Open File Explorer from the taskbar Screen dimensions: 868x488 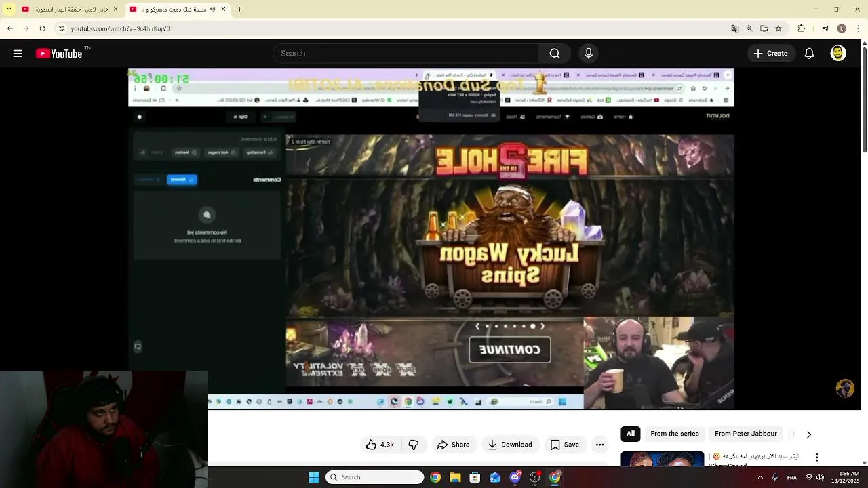click(x=455, y=477)
